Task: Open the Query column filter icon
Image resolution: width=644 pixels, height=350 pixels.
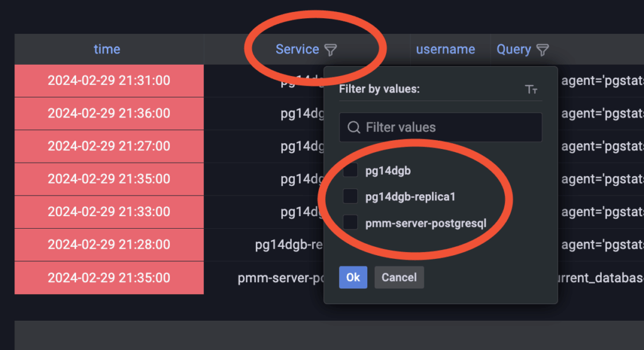Action: point(543,50)
